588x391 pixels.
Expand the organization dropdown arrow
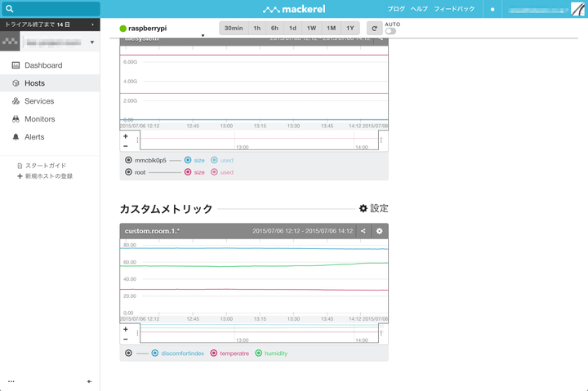pos(91,42)
